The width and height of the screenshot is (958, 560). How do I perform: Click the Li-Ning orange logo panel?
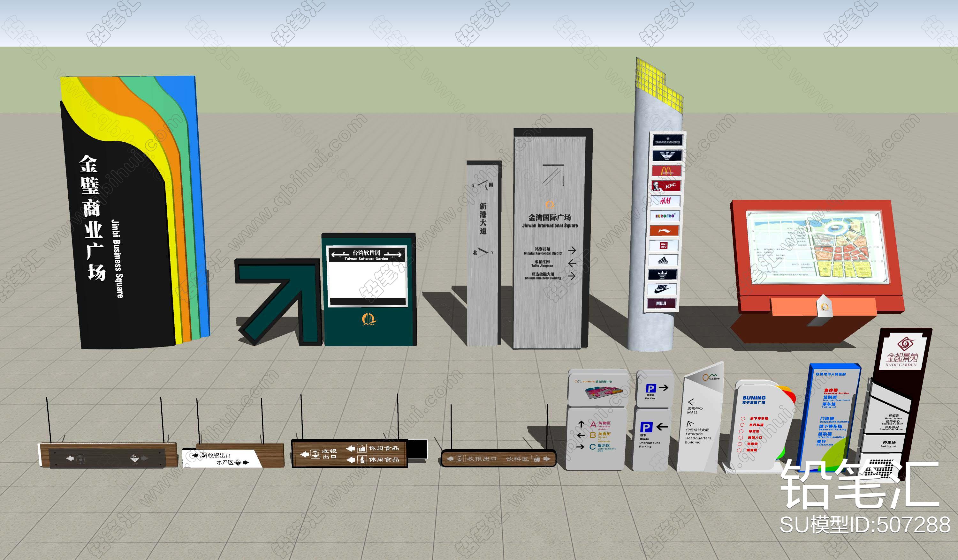(664, 230)
